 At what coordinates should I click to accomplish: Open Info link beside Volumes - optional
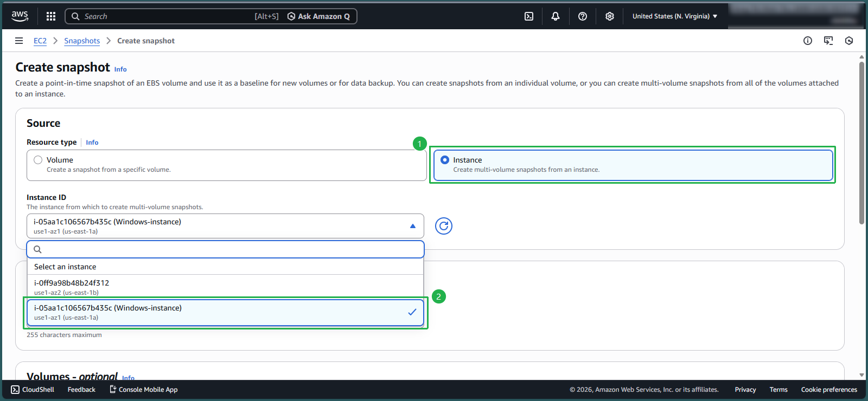128,378
